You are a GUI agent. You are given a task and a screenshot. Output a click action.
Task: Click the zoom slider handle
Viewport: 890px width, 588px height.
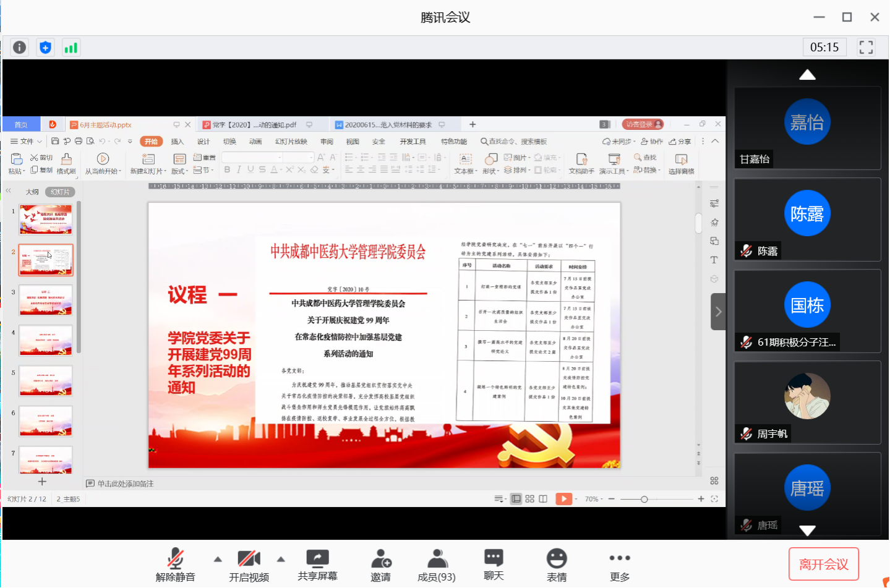(x=644, y=499)
